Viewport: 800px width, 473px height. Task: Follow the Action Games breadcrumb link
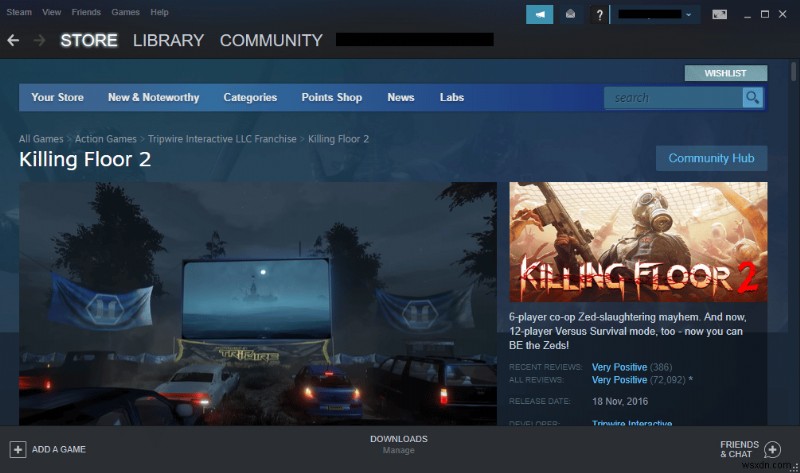(x=106, y=139)
